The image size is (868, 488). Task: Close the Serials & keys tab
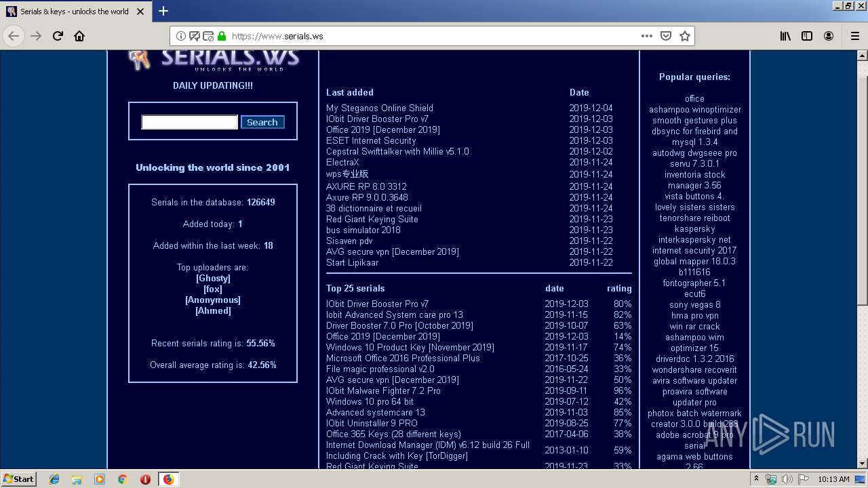pyautogui.click(x=140, y=12)
